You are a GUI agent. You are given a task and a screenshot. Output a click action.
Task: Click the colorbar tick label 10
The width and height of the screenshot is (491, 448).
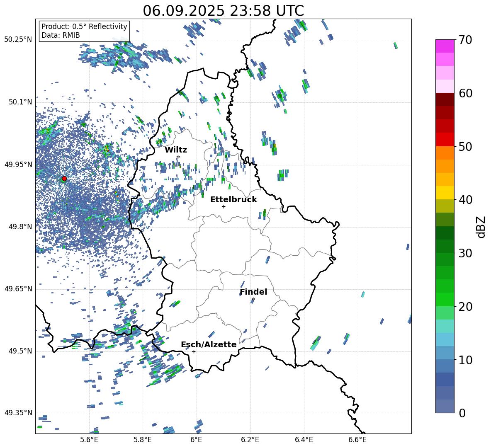point(466,360)
